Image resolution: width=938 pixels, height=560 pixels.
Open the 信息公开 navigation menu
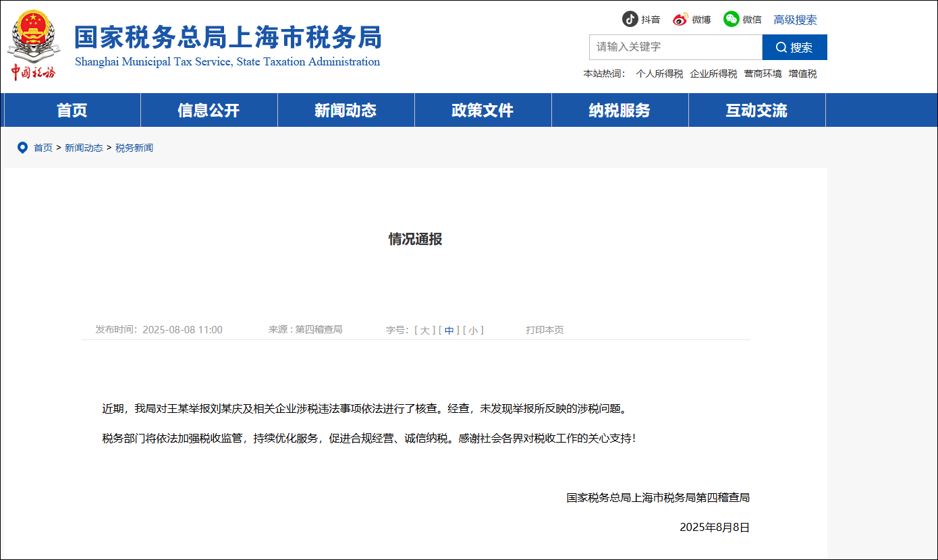pyautogui.click(x=209, y=111)
